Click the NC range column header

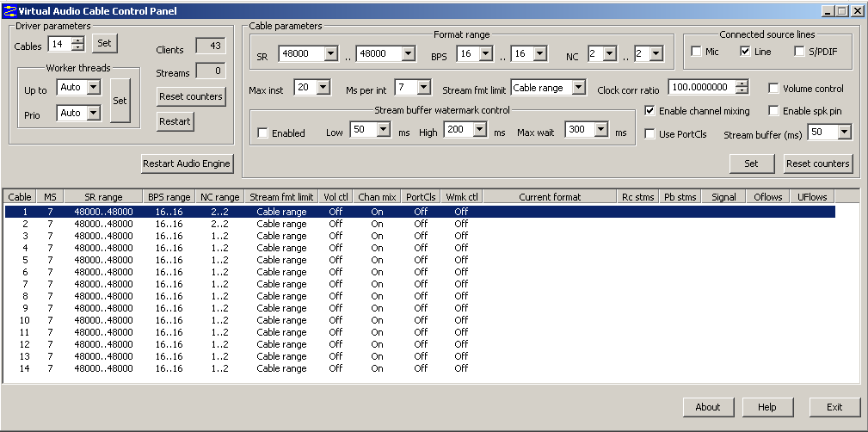pos(219,196)
